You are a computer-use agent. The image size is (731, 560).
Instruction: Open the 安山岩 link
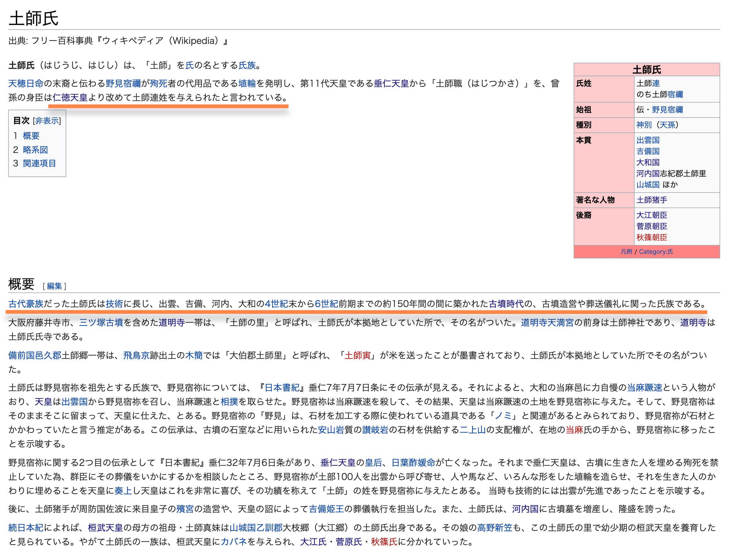[331, 430]
